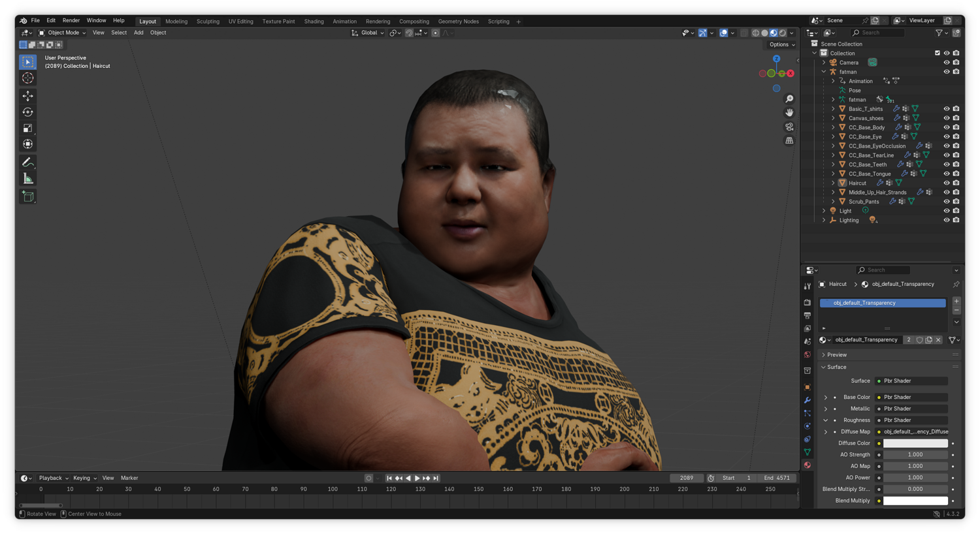Play the animation forward
The width and height of the screenshot is (980, 534).
coord(417,479)
